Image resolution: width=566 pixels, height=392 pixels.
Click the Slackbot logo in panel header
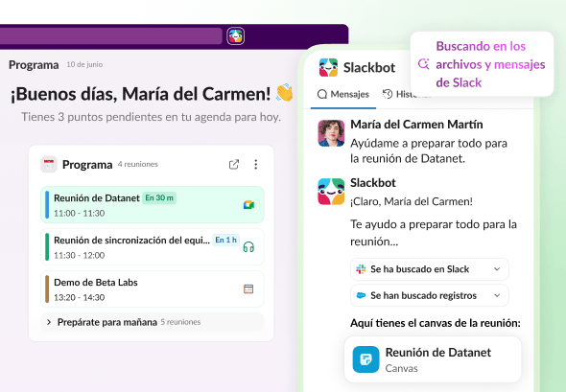coord(328,67)
